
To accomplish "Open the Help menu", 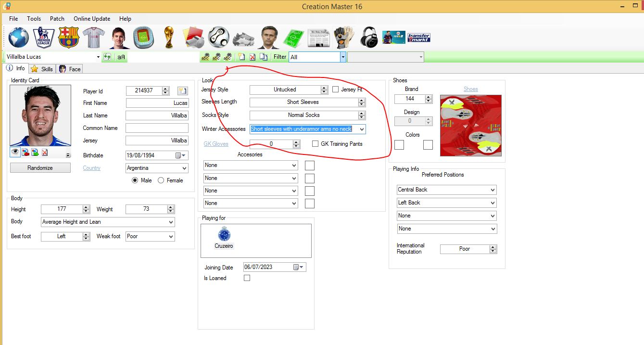I will (x=125, y=19).
